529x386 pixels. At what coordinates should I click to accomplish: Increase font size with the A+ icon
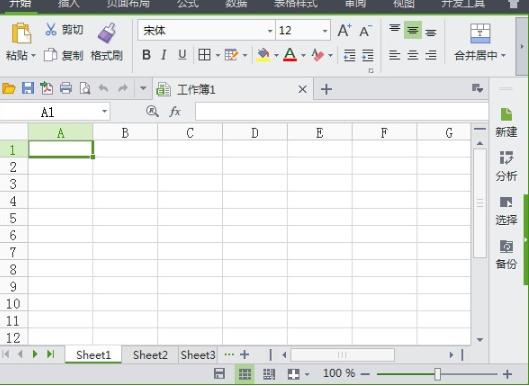pos(344,30)
